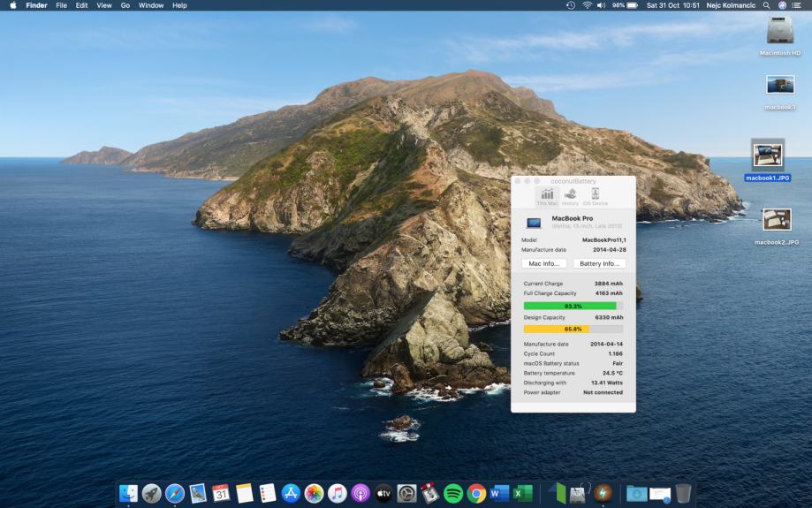Open the battery percentage status menu

625,5
